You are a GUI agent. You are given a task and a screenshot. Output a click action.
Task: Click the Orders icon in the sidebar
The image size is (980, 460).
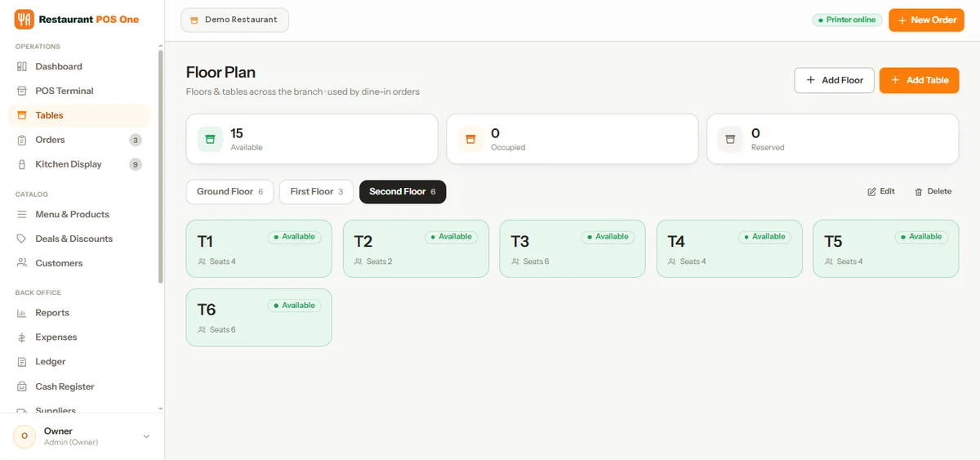point(22,140)
